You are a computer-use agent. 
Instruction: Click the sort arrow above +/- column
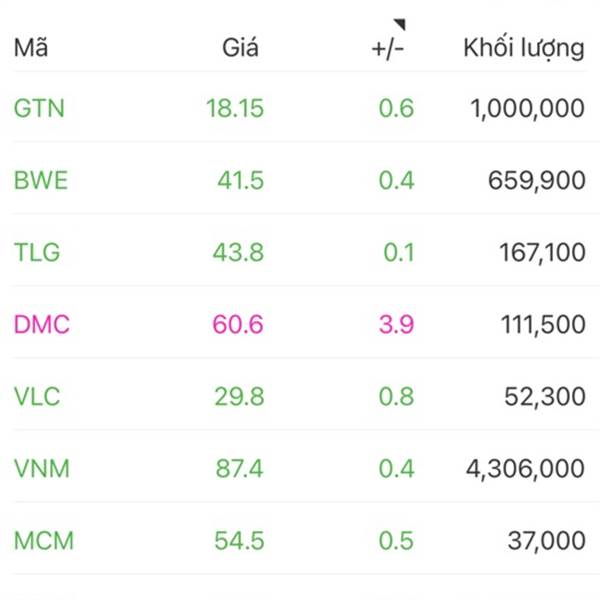[x=399, y=24]
